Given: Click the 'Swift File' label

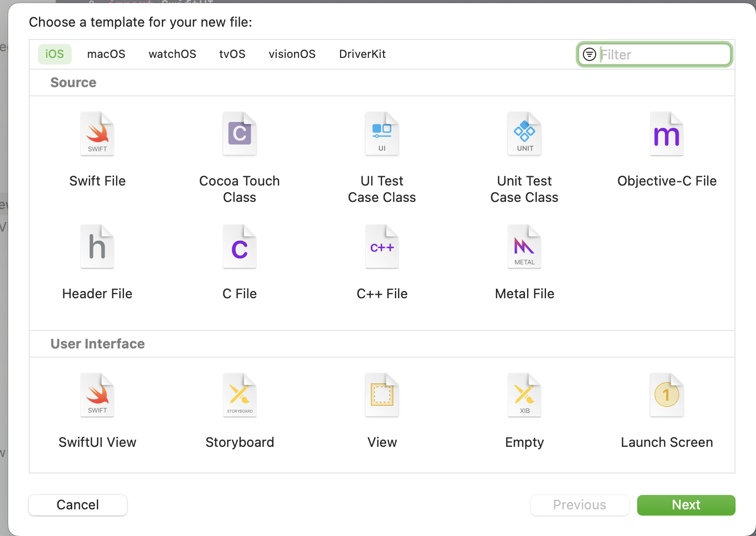Looking at the screenshot, I should tap(97, 181).
